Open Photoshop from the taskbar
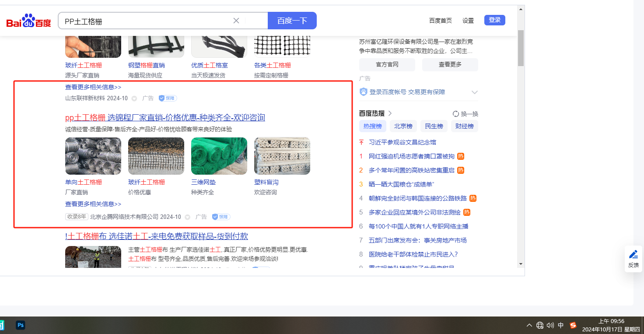This screenshot has width=644, height=334. point(20,325)
